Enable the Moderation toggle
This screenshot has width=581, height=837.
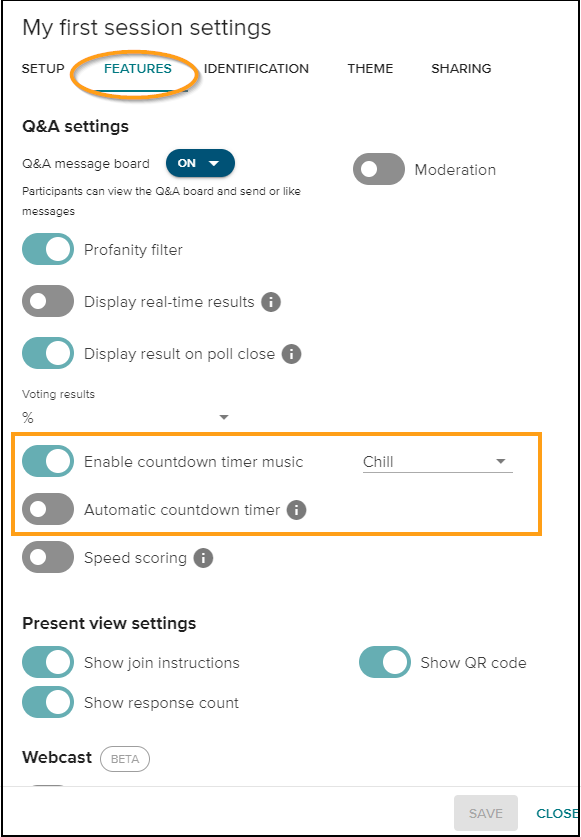378,170
